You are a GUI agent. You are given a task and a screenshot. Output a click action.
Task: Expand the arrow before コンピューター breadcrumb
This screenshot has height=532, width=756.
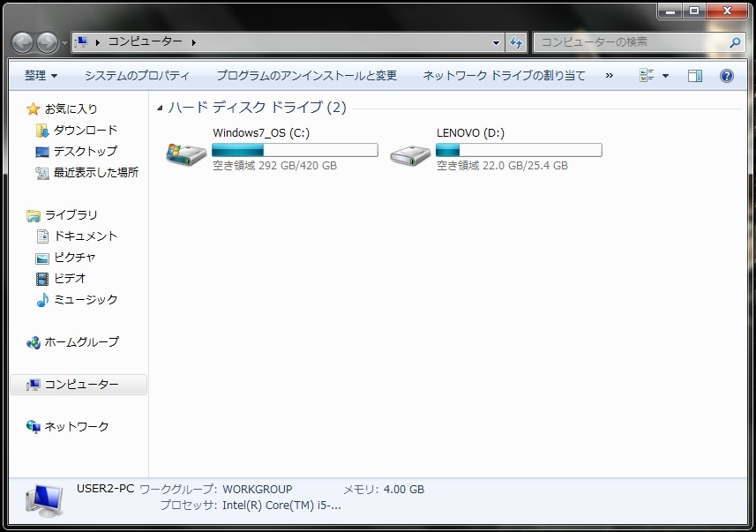tap(97, 42)
